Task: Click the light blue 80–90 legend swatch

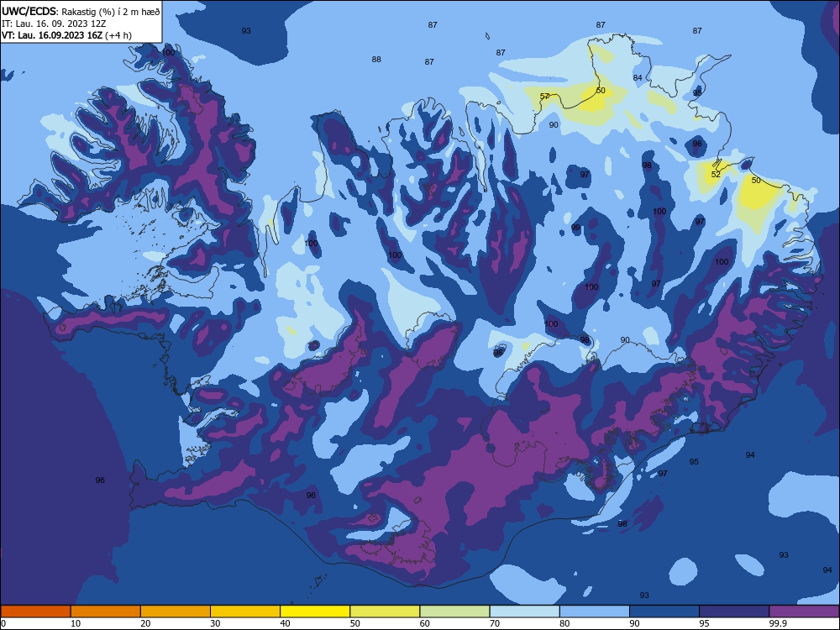Action: coord(595,612)
